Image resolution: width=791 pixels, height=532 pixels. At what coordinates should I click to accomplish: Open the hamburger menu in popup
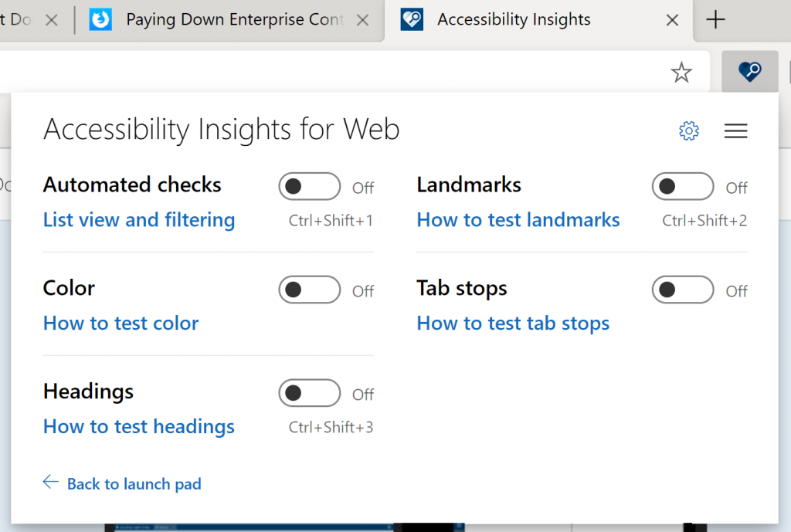[x=735, y=131]
